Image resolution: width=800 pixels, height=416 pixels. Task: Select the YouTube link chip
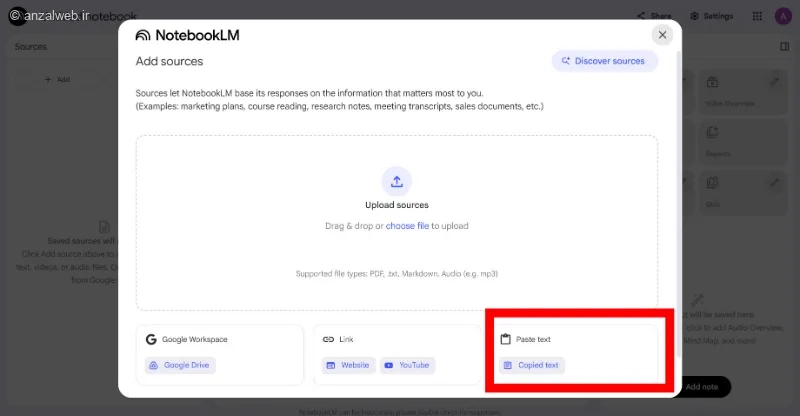[x=407, y=365]
